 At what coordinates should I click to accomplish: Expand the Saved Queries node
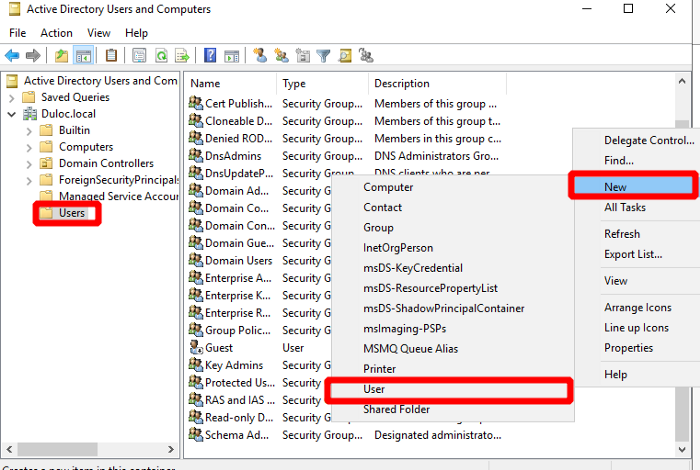click(12, 98)
